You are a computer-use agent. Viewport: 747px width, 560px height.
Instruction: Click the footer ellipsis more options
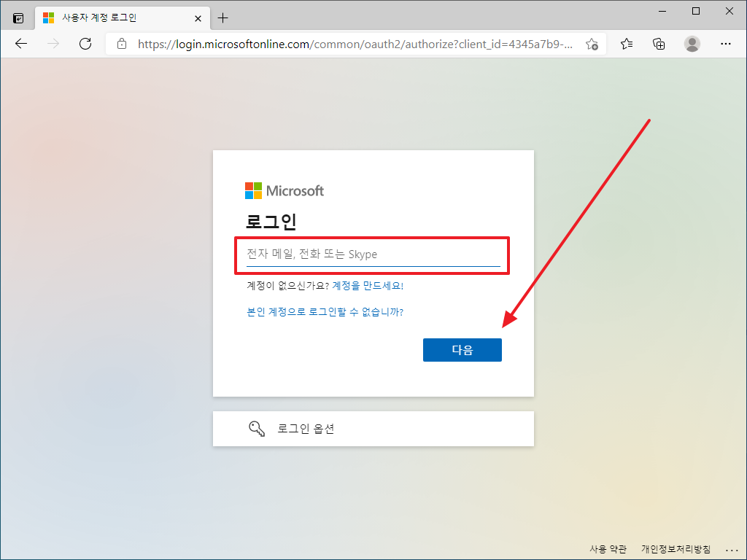coord(732,550)
